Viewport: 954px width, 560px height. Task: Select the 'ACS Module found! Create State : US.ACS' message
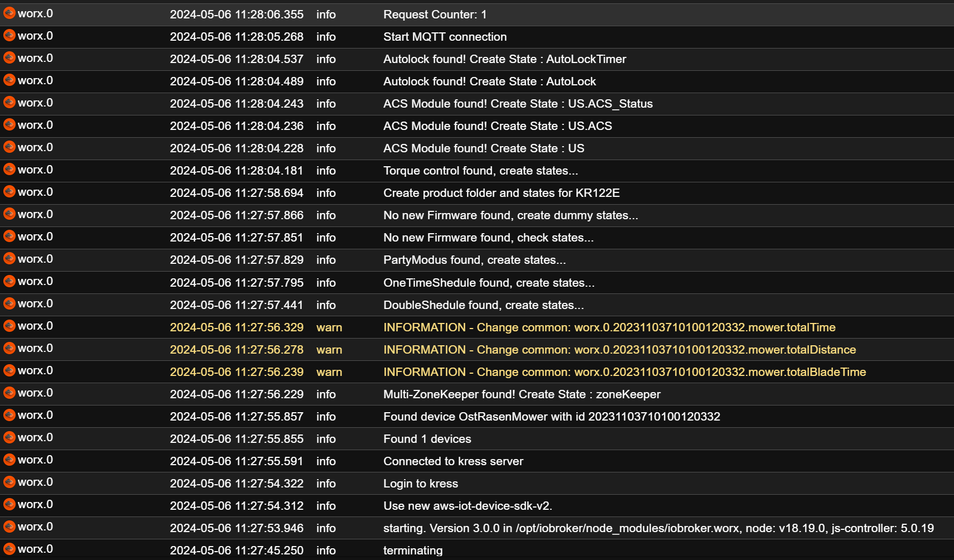(x=498, y=126)
